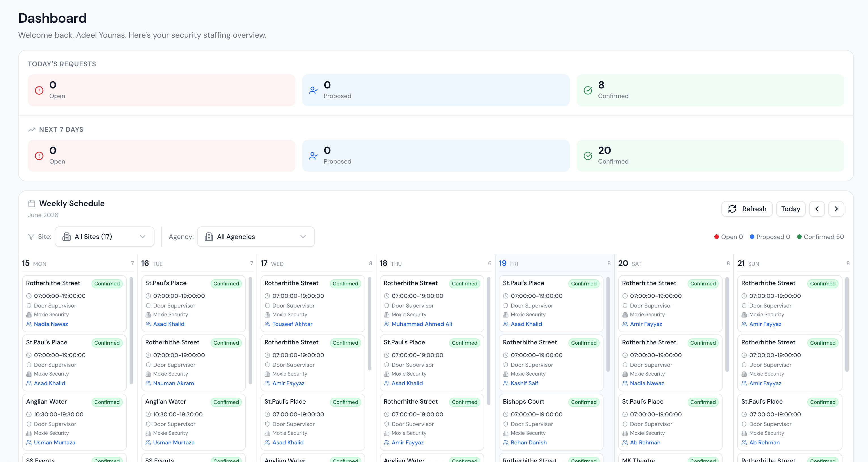This screenshot has width=868, height=462.
Task: Click the people icon beside Kashif Saif
Action: coord(506,383)
